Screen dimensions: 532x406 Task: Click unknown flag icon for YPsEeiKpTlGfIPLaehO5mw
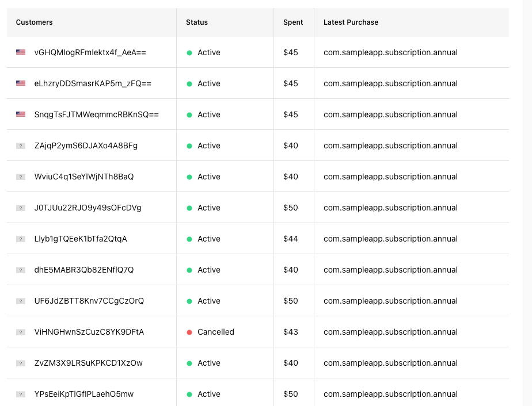(21, 394)
